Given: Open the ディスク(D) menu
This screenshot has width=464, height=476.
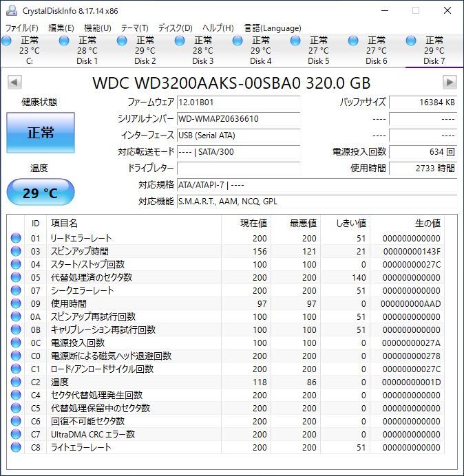Looking at the screenshot, I should point(176,28).
